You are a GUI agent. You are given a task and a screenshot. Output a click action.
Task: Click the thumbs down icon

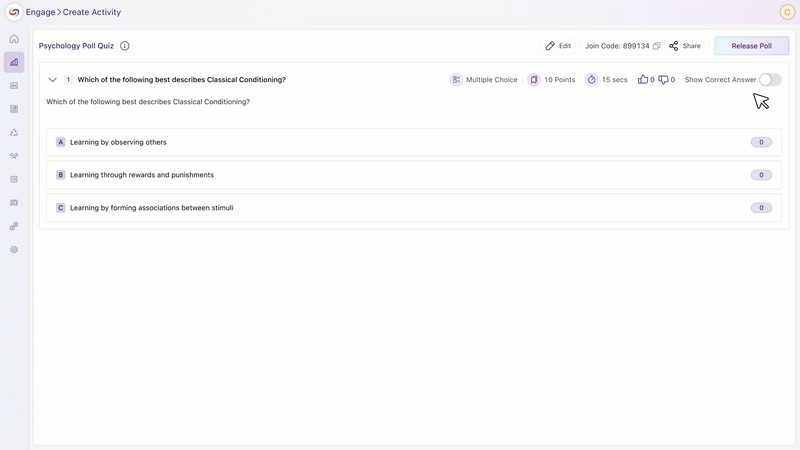coord(664,80)
